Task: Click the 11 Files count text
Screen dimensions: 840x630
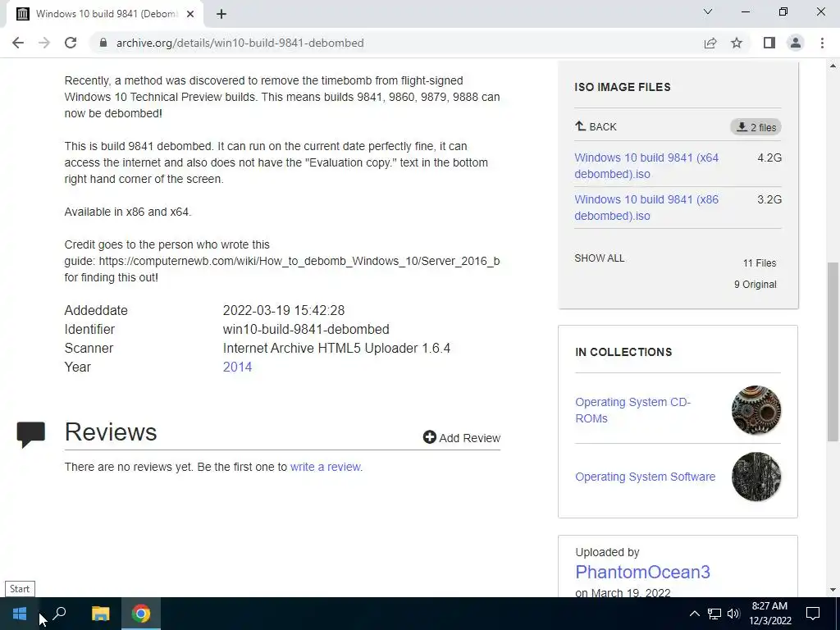Action: tap(759, 263)
